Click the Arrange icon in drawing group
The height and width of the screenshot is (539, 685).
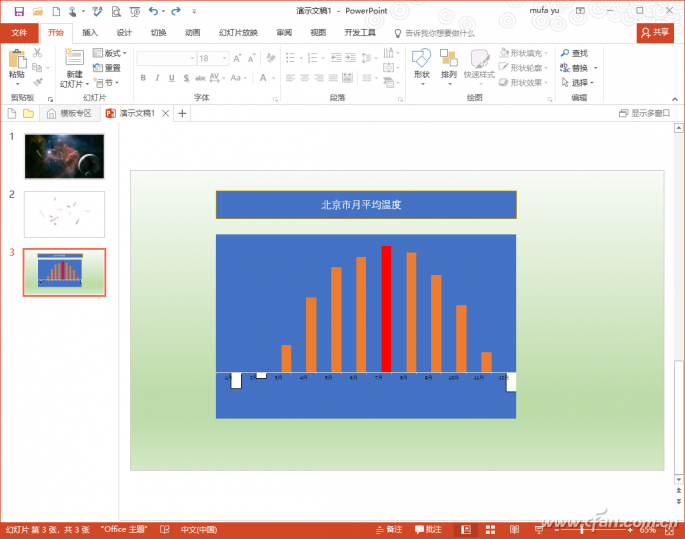449,58
